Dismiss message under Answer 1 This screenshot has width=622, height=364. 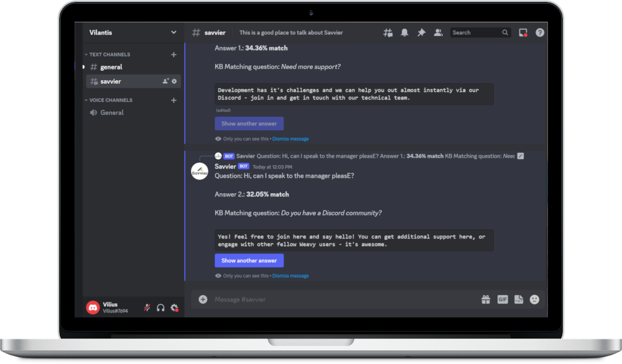tap(290, 139)
